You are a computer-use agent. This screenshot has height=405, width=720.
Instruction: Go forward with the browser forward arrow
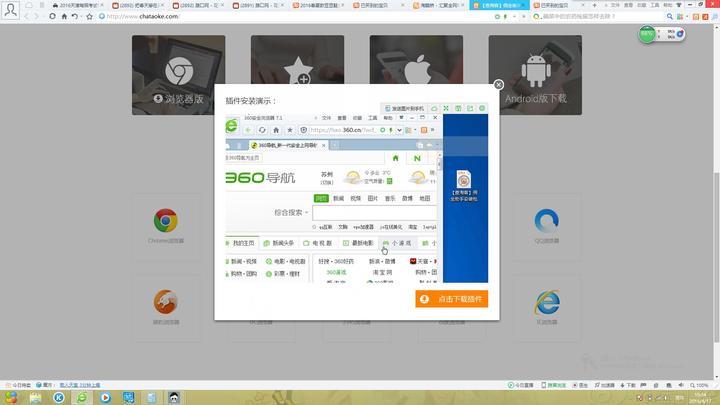38,17
